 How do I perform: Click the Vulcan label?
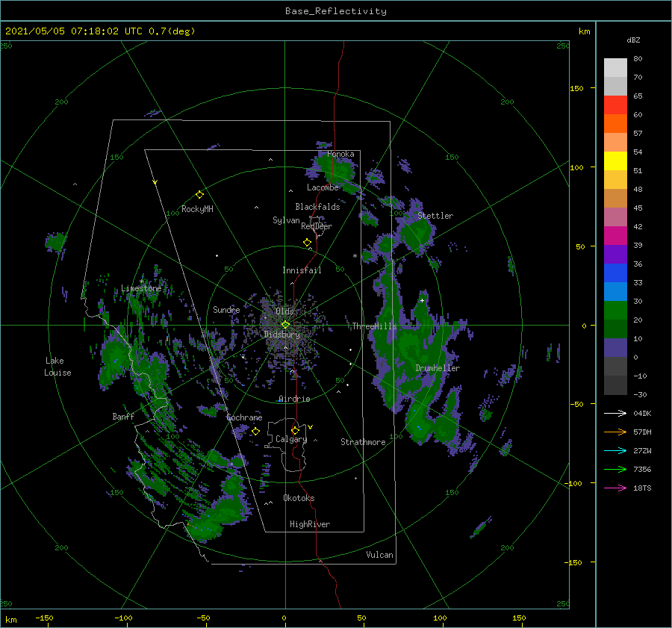379,555
